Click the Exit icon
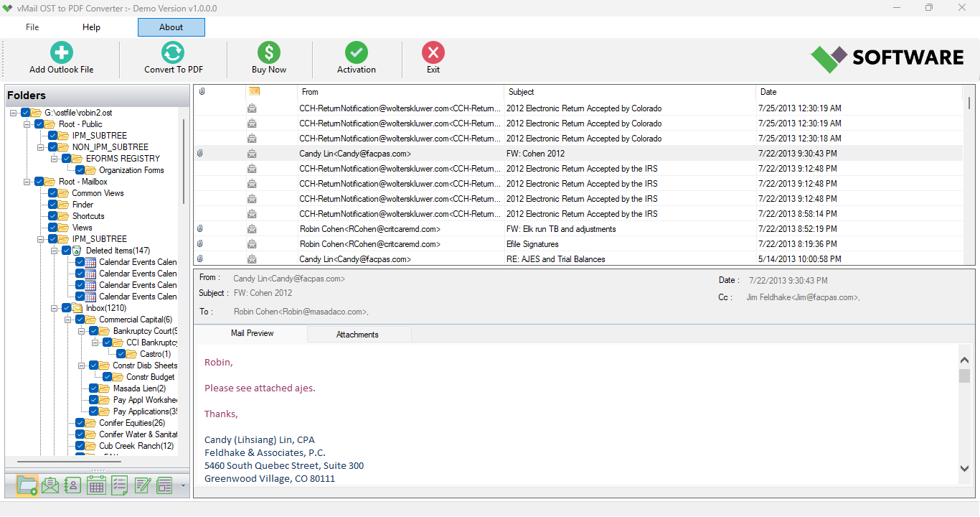980x517 pixels. click(433, 52)
